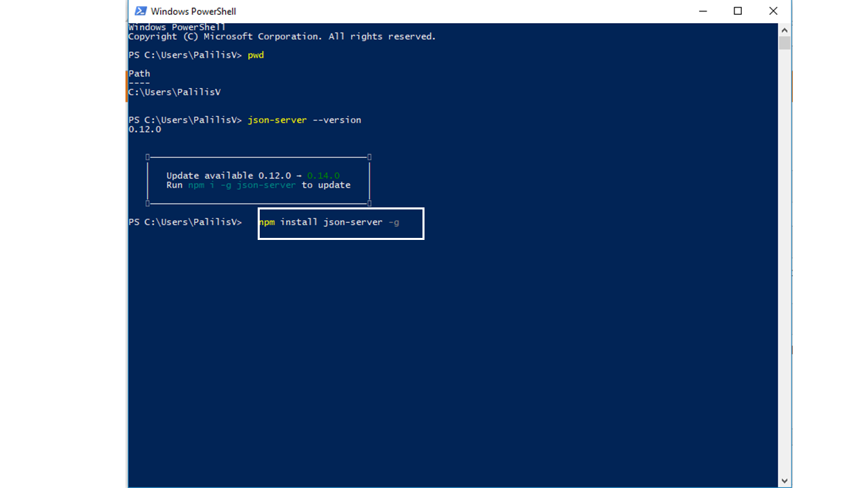The height and width of the screenshot is (488, 868).
Task: Click the pwd command text
Action: pos(256,55)
